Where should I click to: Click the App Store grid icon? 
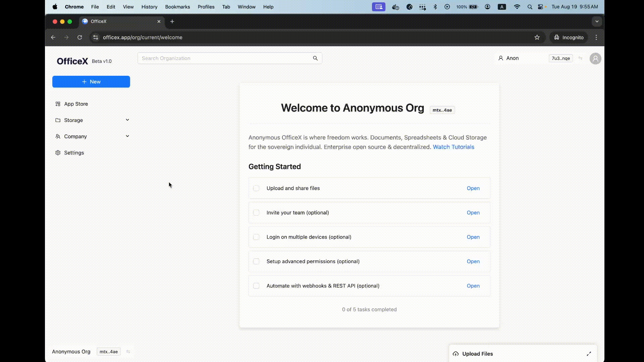click(x=58, y=104)
